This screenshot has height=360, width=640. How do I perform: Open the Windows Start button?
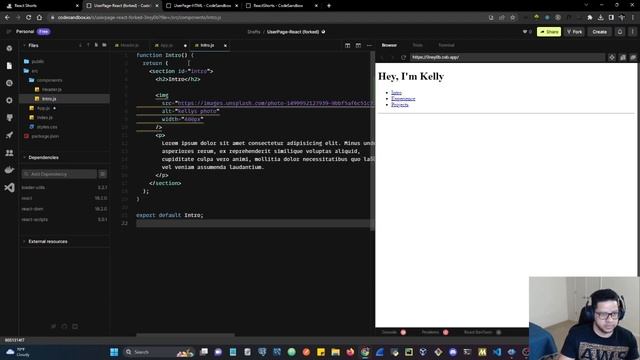pos(114,352)
